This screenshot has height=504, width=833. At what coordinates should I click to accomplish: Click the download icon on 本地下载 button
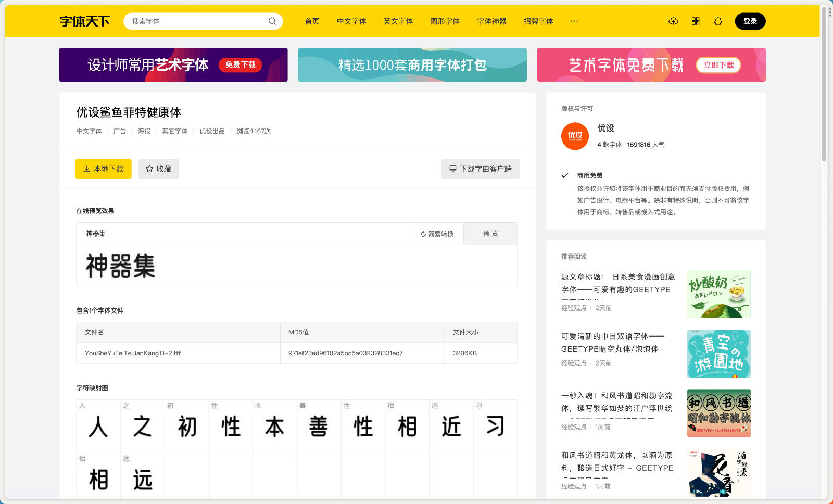(x=86, y=169)
